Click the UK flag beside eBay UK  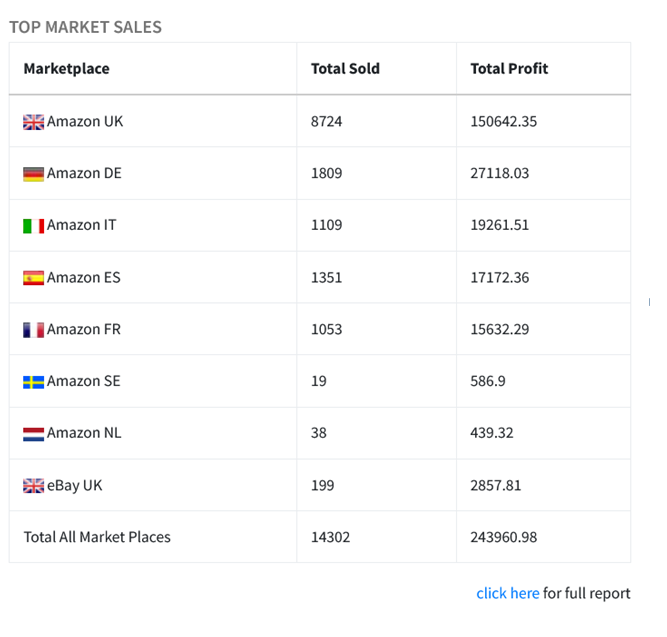pyautogui.click(x=33, y=486)
